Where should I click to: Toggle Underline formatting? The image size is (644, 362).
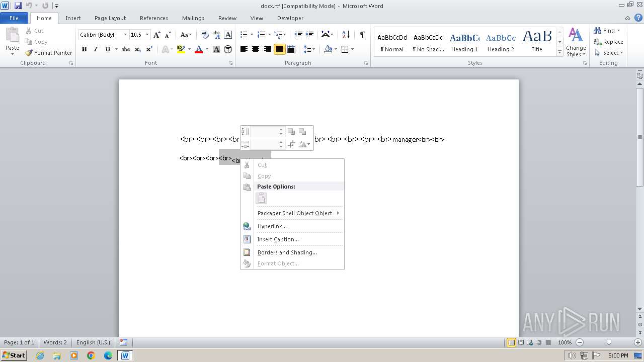pyautogui.click(x=108, y=49)
